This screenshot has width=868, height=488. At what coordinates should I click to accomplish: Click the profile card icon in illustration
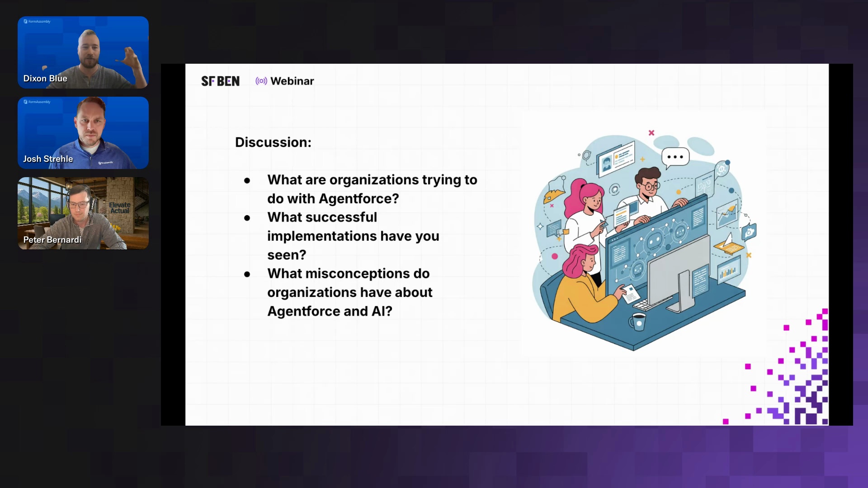click(616, 159)
